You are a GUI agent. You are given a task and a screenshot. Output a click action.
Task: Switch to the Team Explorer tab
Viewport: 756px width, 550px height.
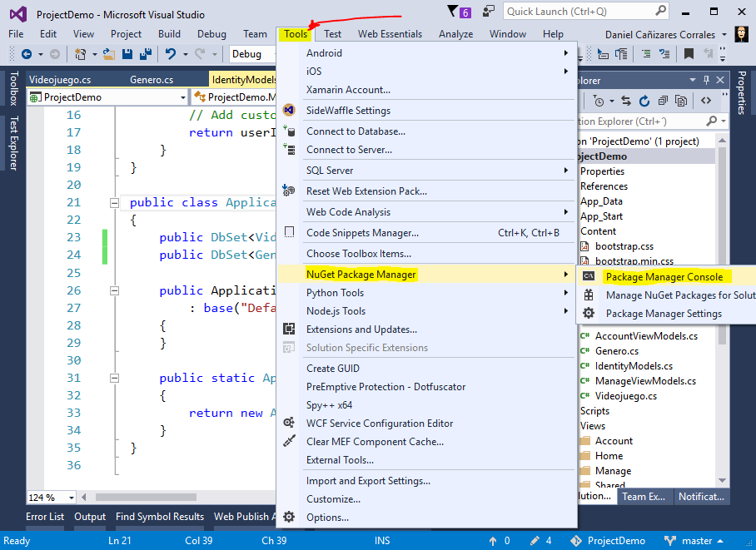643,497
